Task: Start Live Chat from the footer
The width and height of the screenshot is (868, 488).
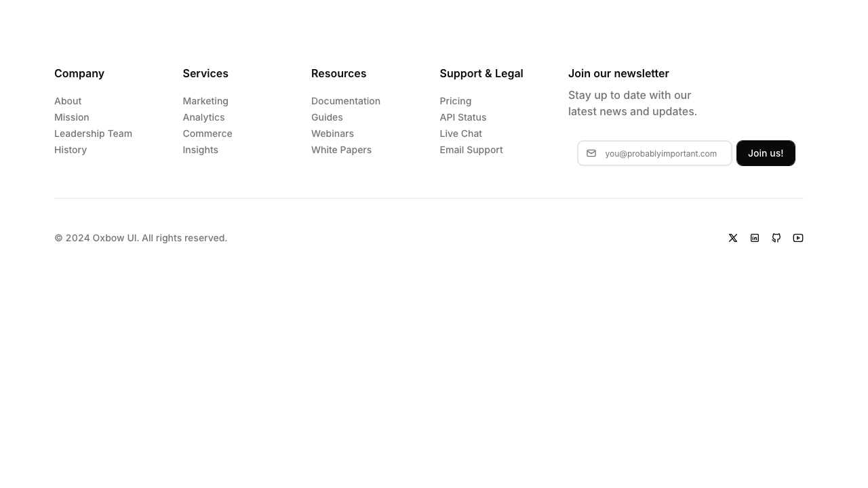Action: [x=461, y=134]
